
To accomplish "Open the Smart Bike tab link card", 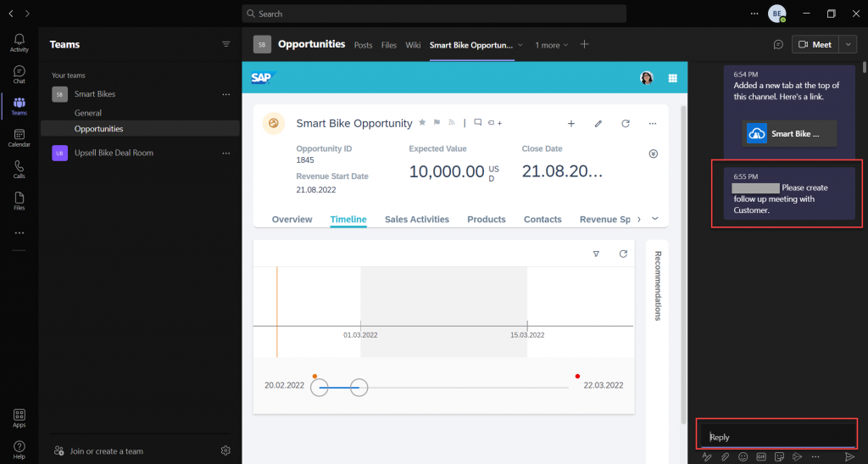I will pos(789,133).
